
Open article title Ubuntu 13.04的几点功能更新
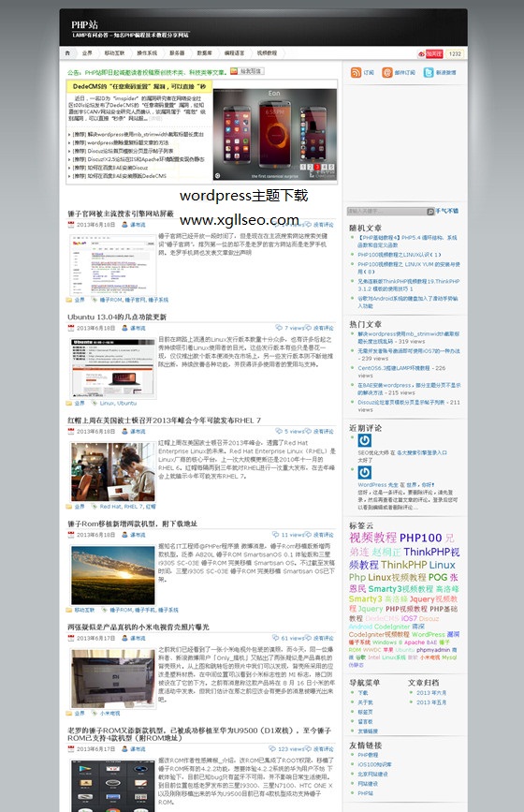click(x=117, y=317)
